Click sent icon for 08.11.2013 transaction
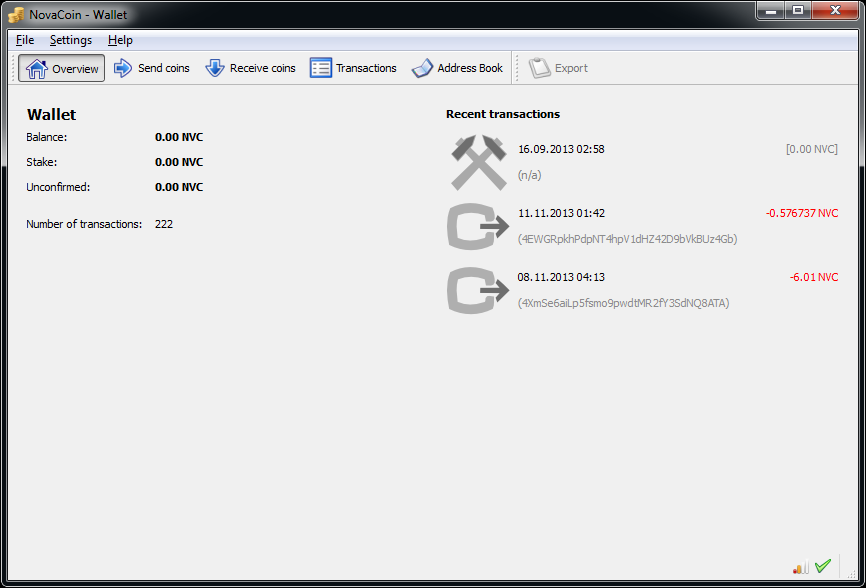 click(x=478, y=290)
